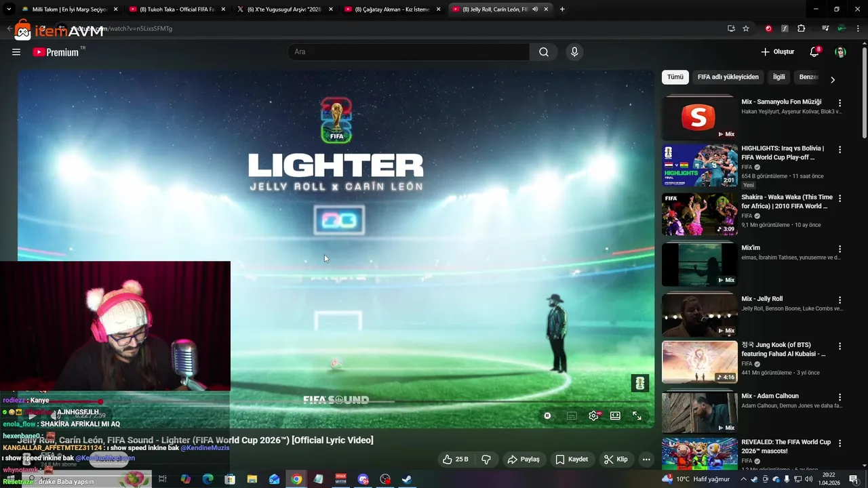Open 'Mix - Adam Calhoun' title link
The height and width of the screenshot is (488, 868).
pos(770,396)
